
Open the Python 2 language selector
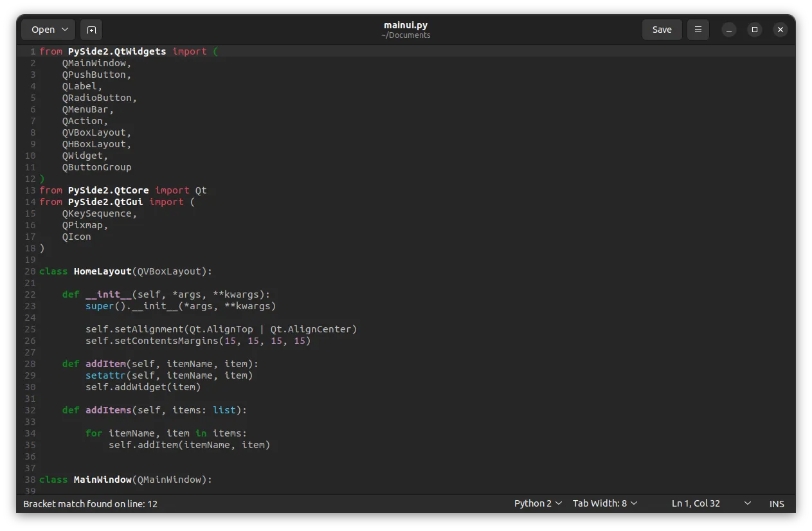pos(538,503)
